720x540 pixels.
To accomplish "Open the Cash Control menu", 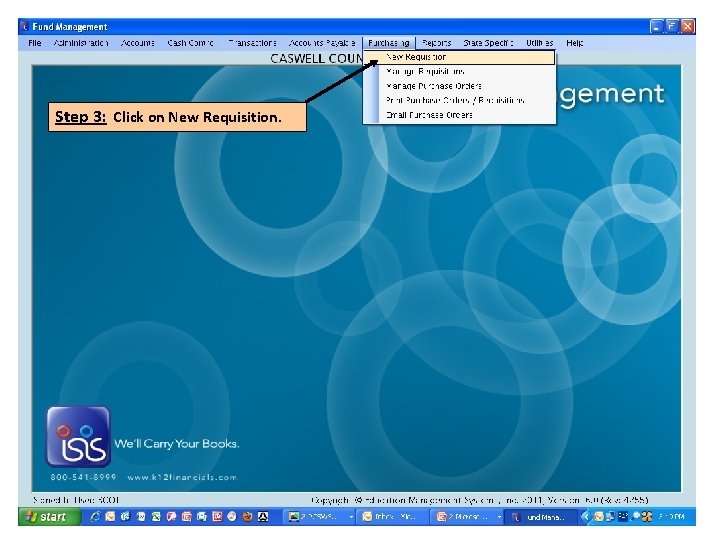I will [191, 43].
